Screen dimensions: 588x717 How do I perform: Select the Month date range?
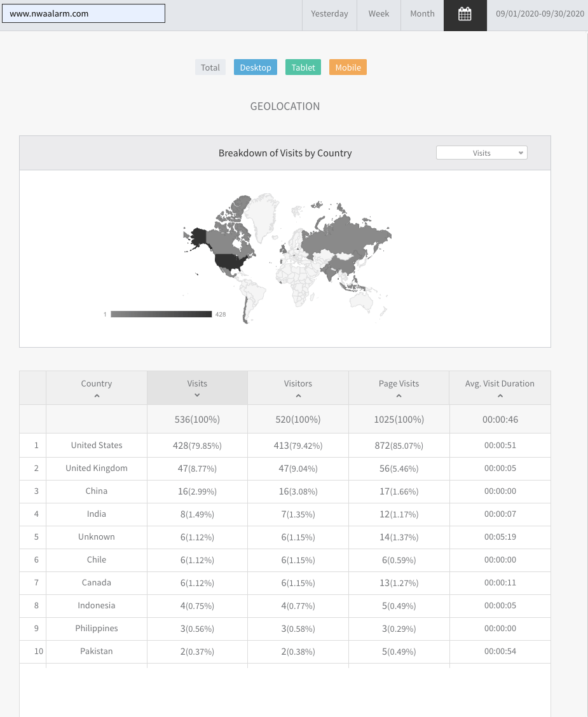click(x=422, y=14)
